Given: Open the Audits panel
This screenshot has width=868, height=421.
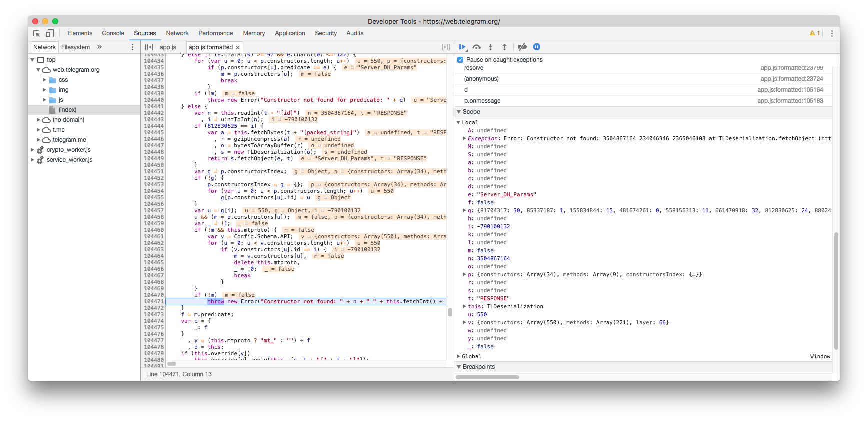Looking at the screenshot, I should [x=355, y=33].
